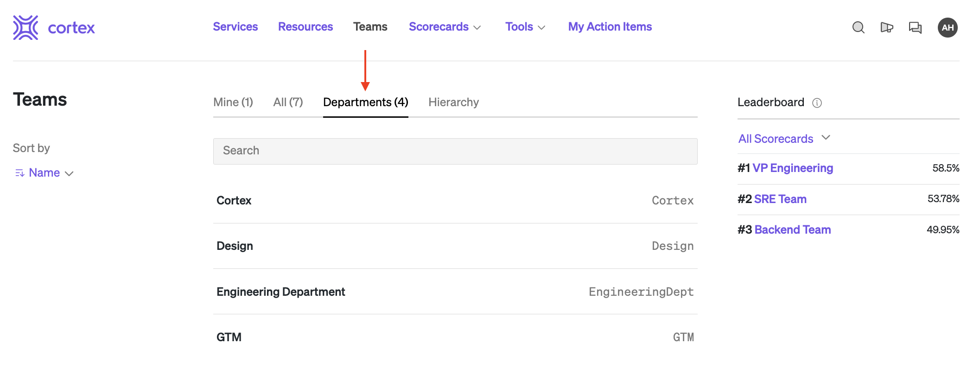Select the Departments (4) tab
Screen dimensions: 980x382
click(x=366, y=102)
